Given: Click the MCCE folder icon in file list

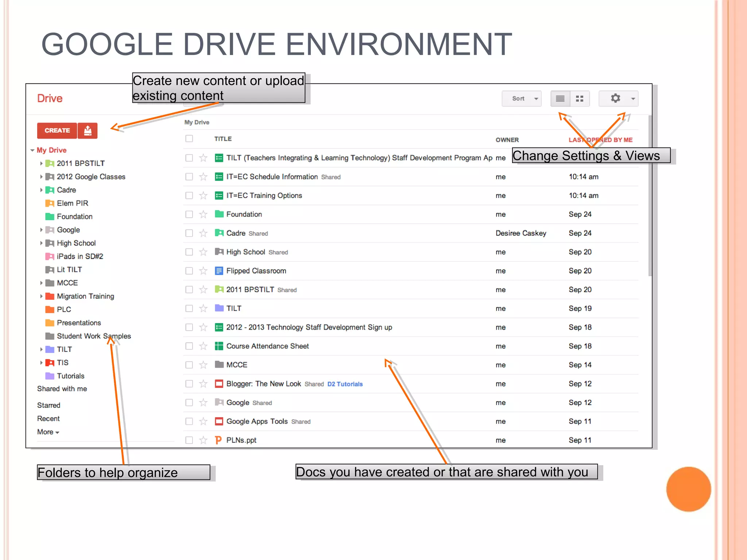Looking at the screenshot, I should pyautogui.click(x=219, y=365).
